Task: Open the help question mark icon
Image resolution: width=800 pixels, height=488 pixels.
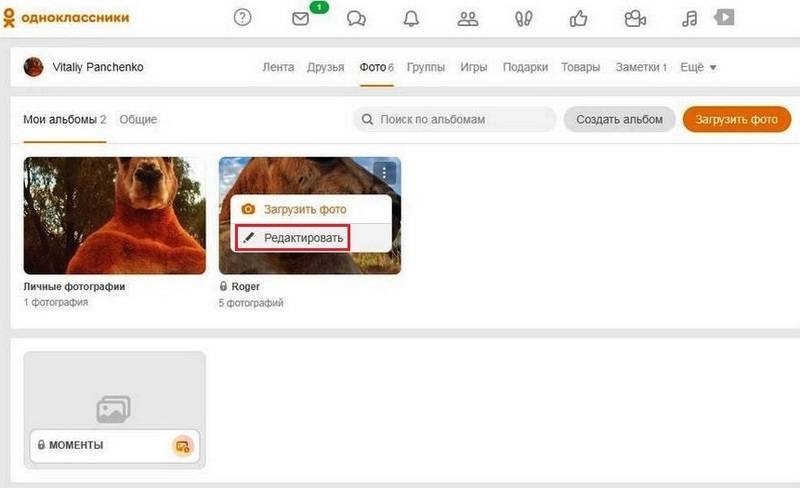Action: (242, 18)
